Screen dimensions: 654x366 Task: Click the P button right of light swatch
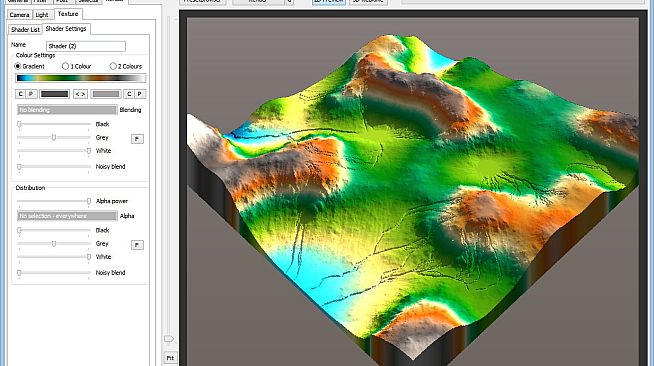pyautogui.click(x=140, y=94)
